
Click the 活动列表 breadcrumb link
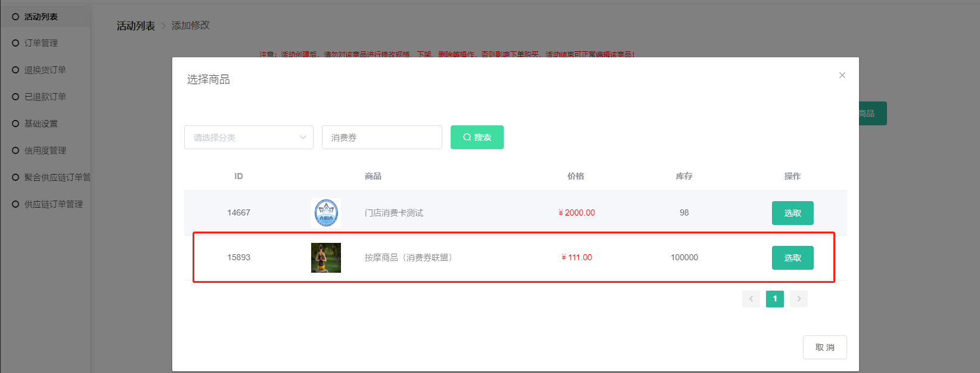coord(136,26)
